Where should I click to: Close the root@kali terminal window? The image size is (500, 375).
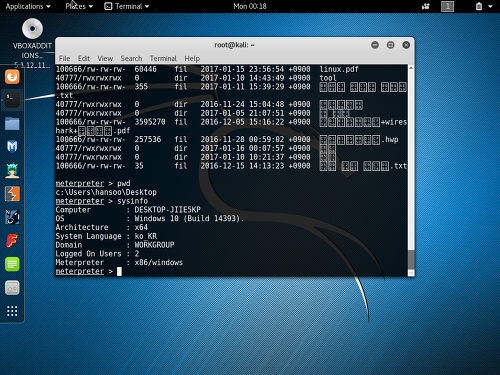click(x=406, y=45)
